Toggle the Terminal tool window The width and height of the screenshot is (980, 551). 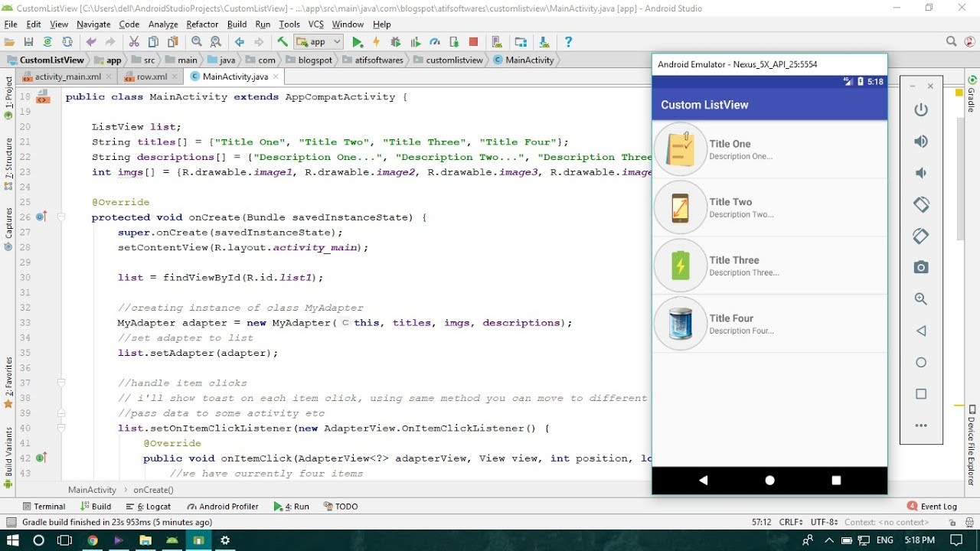(44, 507)
